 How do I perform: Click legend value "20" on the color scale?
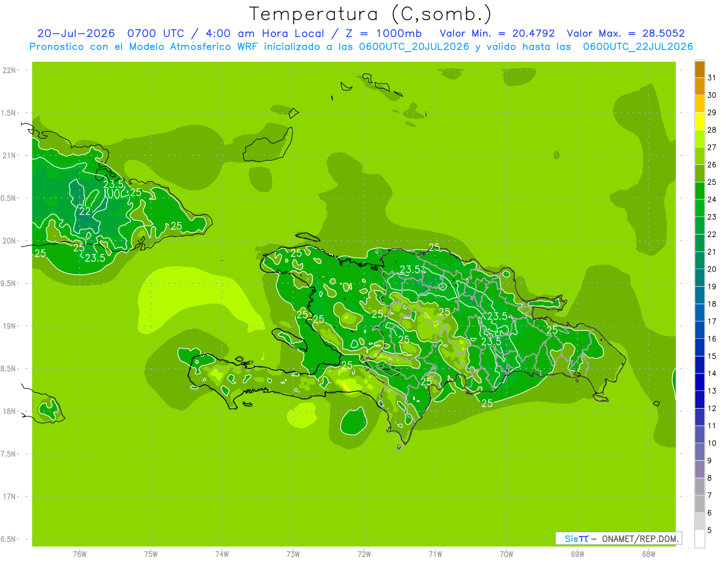[712, 269]
